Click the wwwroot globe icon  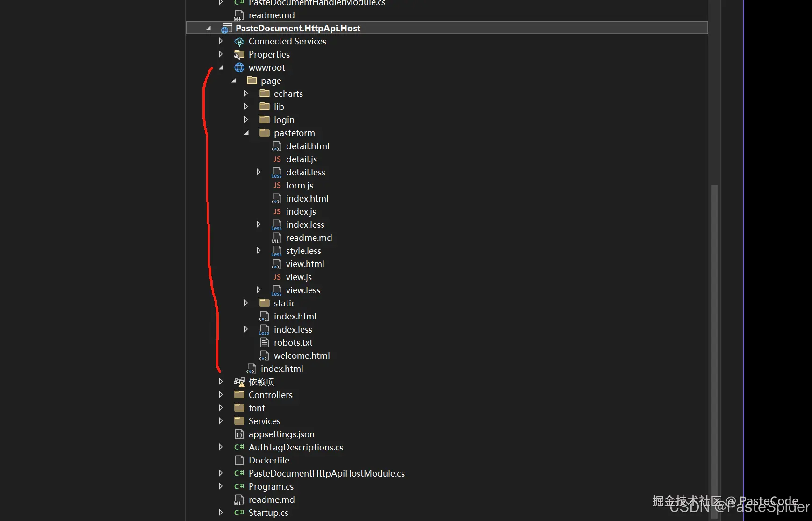[x=239, y=68]
